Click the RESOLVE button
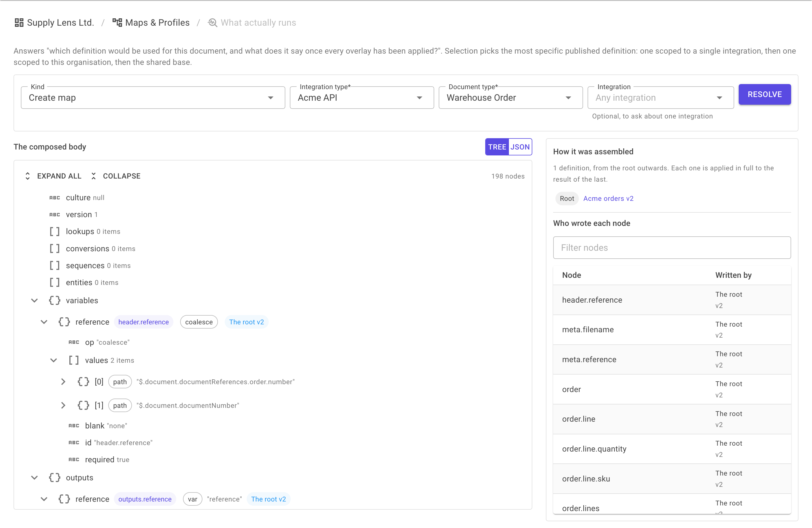Viewport: 812px width, 528px height. coord(765,94)
